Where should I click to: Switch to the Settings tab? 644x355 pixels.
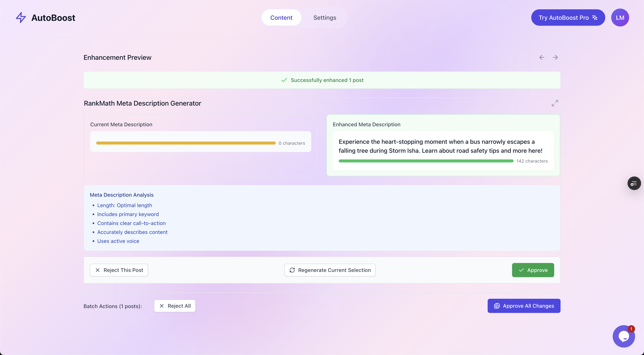tap(325, 18)
